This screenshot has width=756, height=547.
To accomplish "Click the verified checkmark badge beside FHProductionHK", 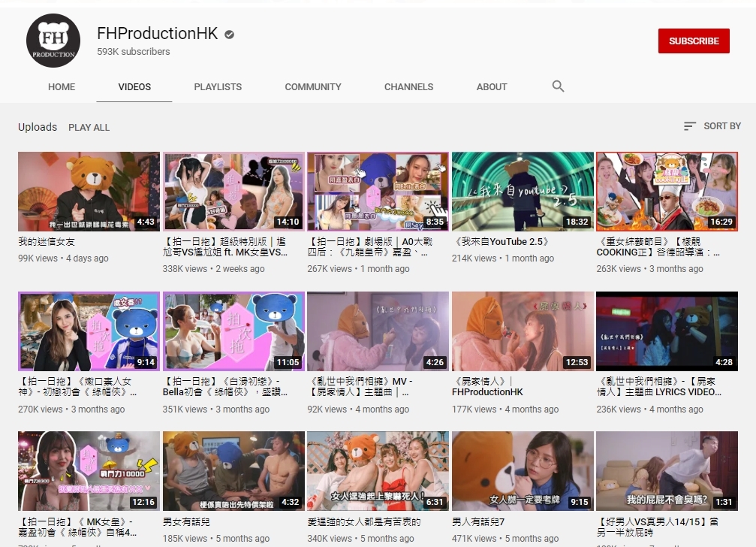I will coord(230,35).
